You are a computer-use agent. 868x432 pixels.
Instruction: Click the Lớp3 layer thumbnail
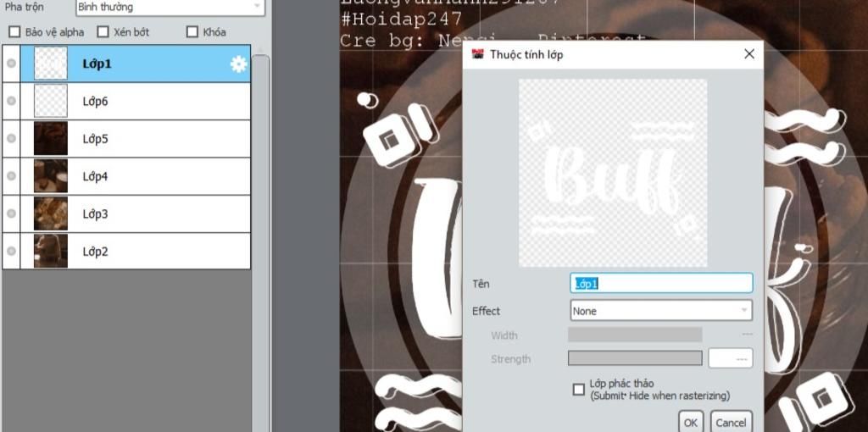[51, 213]
